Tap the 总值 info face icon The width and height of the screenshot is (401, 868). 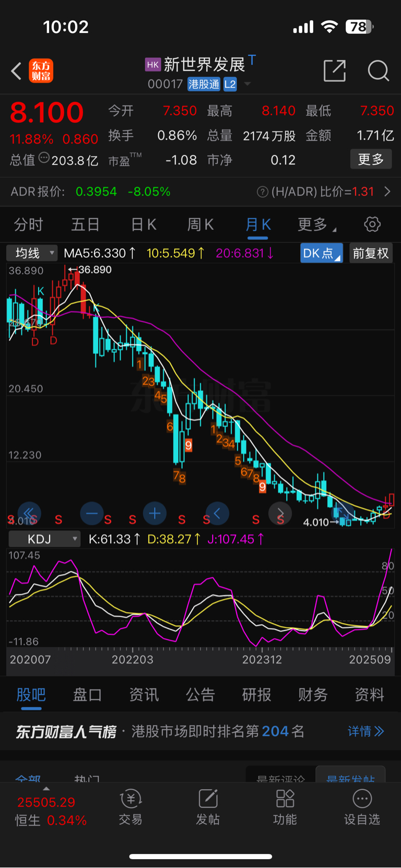click(44, 158)
